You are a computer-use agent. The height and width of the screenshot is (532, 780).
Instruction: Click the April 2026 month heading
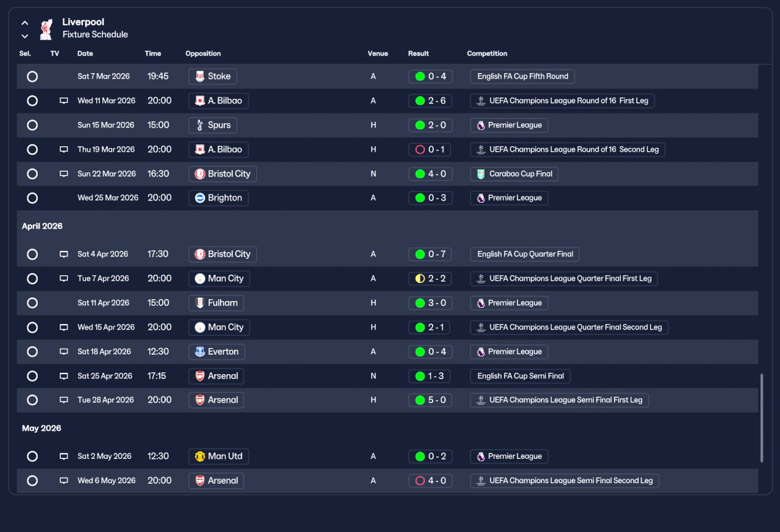coord(42,226)
